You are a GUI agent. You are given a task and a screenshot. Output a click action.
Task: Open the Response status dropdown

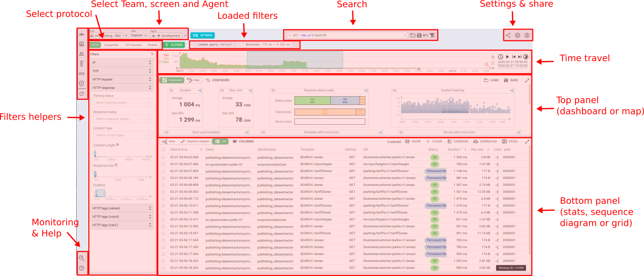pyautogui.click(x=123, y=119)
